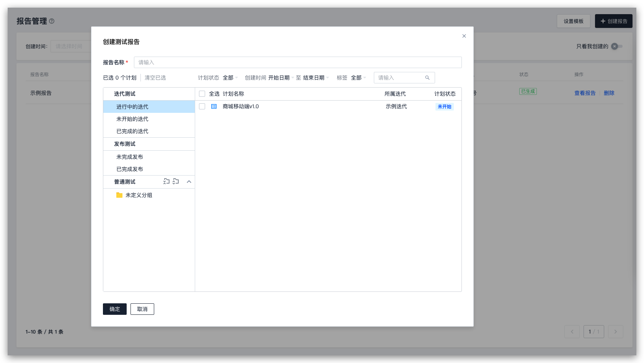This screenshot has width=644, height=363.
Task: Click the page number box 1 / 1
Action: [x=594, y=332]
